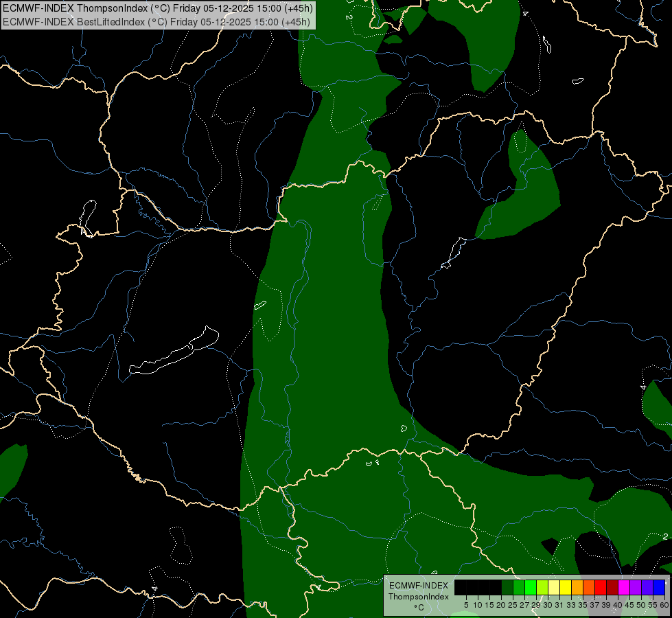
Task: Select the lime 29–30 legend swatch
Action: tap(542, 587)
